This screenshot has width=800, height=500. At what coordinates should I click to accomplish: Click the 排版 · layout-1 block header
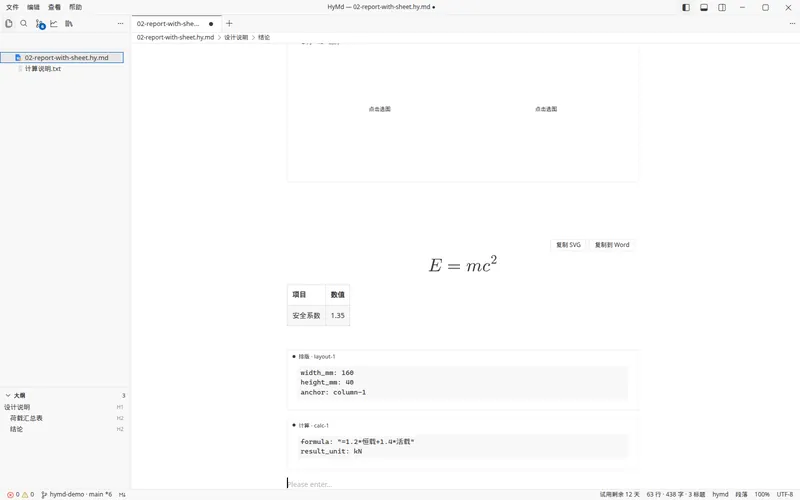pyautogui.click(x=316, y=357)
